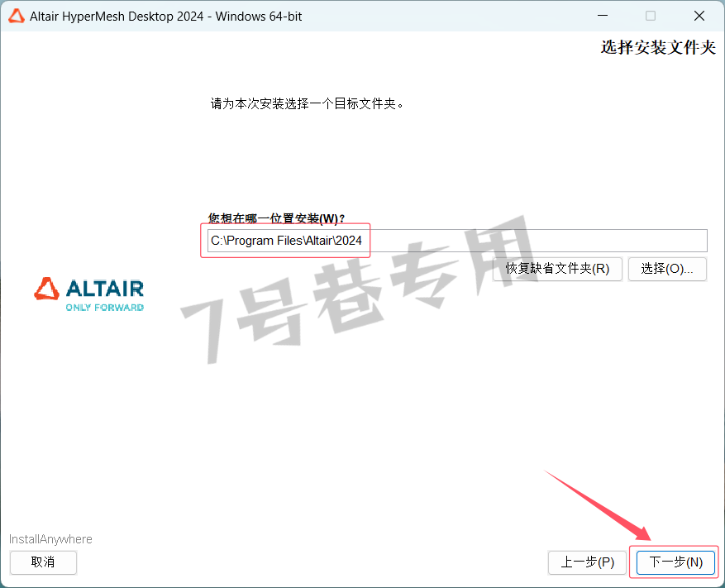Click the 选择安装文件夹 heading
This screenshot has width=725, height=588.
[658, 47]
